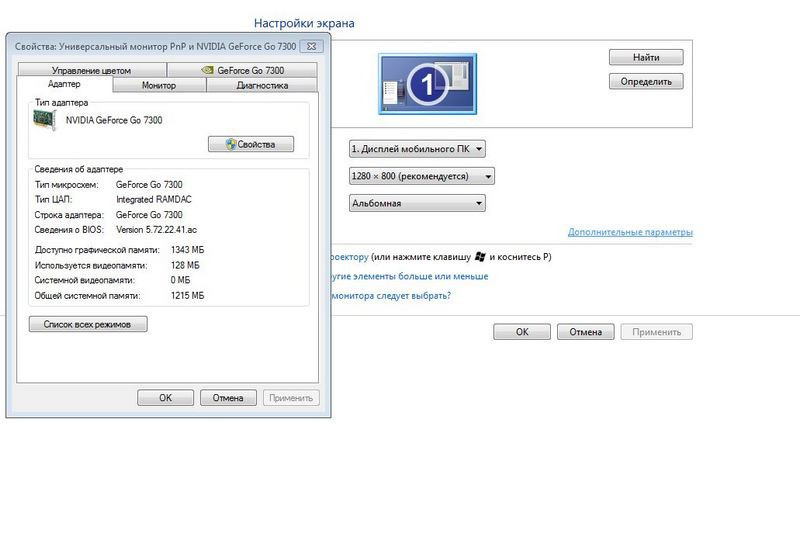The width and height of the screenshot is (800, 544).
Task: Click the monitor 1 display thumbnail
Action: [428, 84]
